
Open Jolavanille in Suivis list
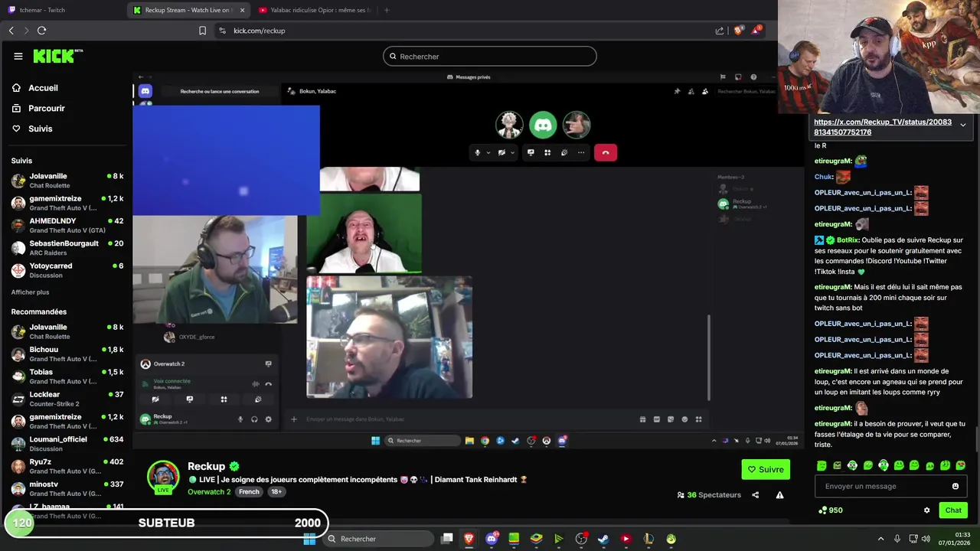pos(67,181)
